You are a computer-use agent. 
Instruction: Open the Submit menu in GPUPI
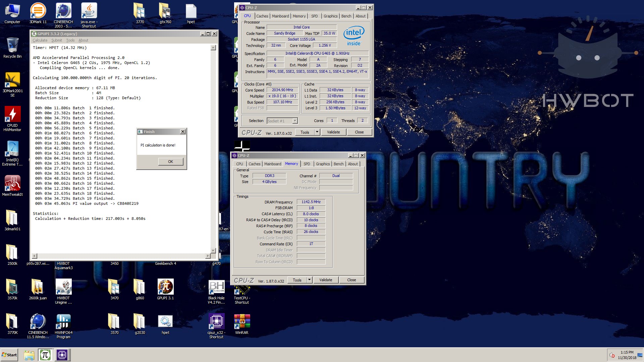pyautogui.click(x=57, y=40)
